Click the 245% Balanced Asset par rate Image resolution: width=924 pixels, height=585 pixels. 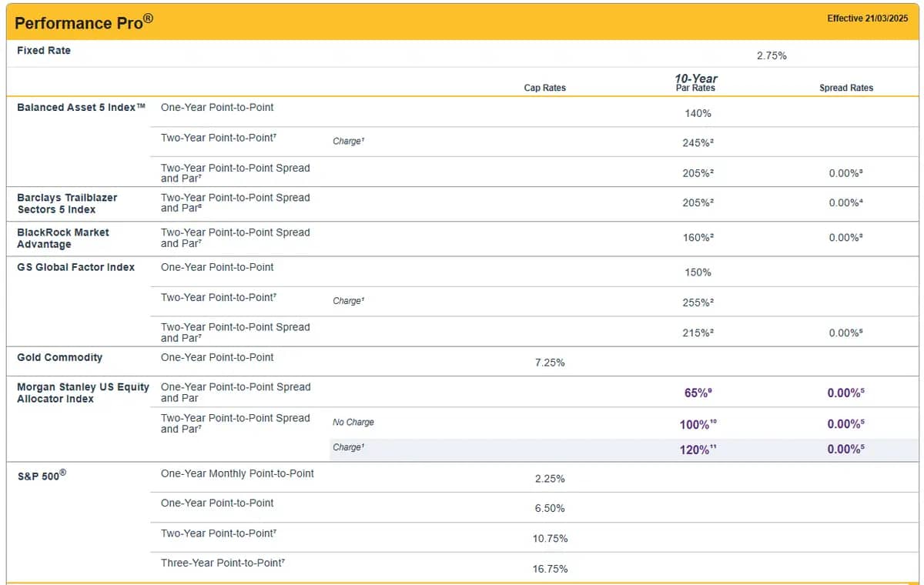pyautogui.click(x=698, y=143)
